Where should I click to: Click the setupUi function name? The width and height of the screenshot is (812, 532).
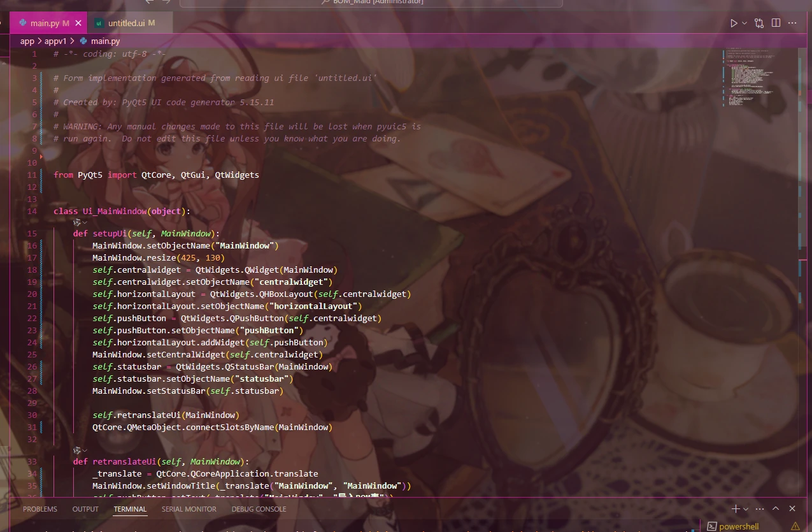coord(110,234)
